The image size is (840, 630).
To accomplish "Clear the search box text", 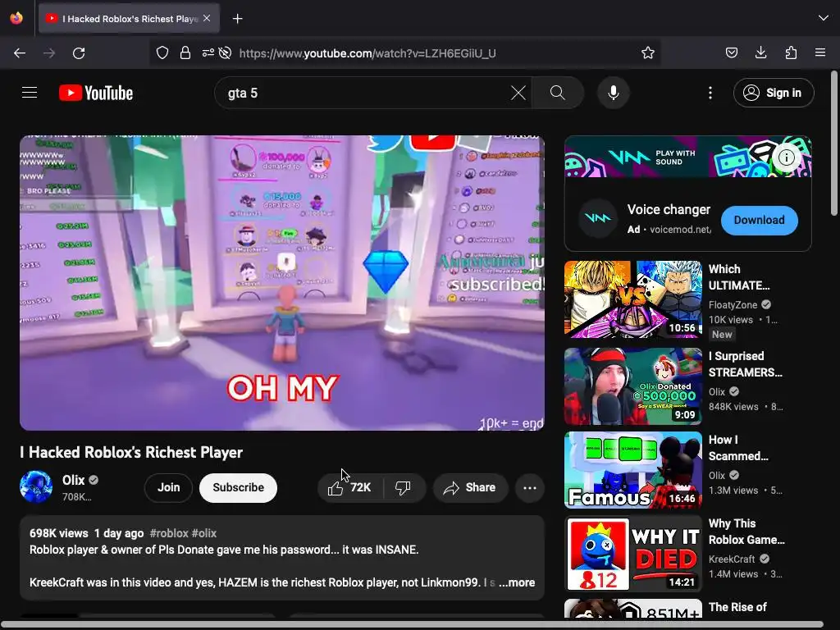I will pos(518,93).
